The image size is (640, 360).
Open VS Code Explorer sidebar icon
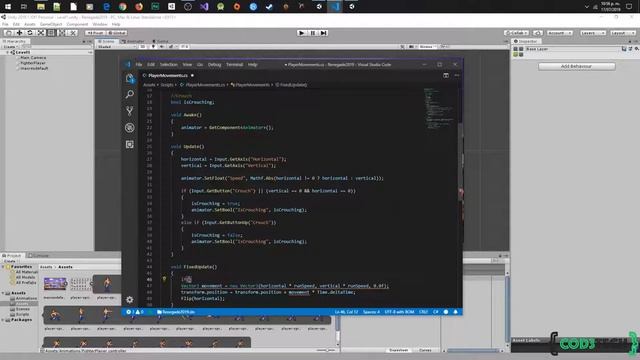pos(130,78)
